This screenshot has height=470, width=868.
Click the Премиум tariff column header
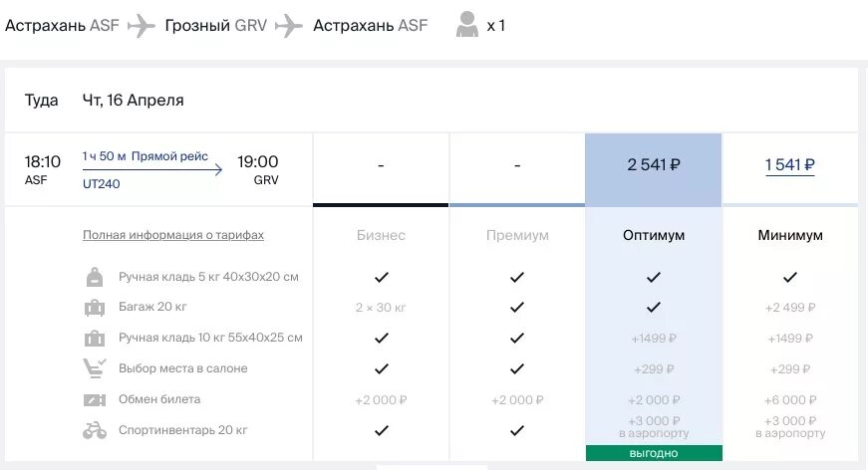click(x=517, y=235)
